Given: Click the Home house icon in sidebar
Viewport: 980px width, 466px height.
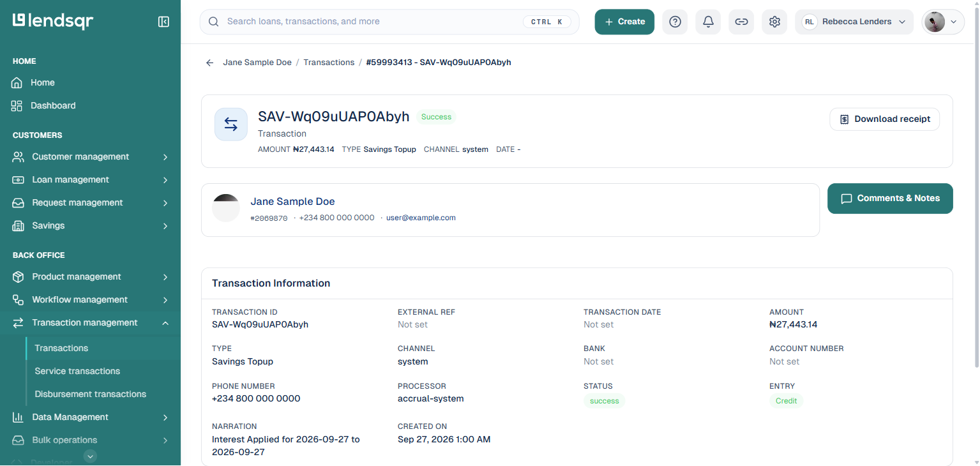Looking at the screenshot, I should (17, 82).
